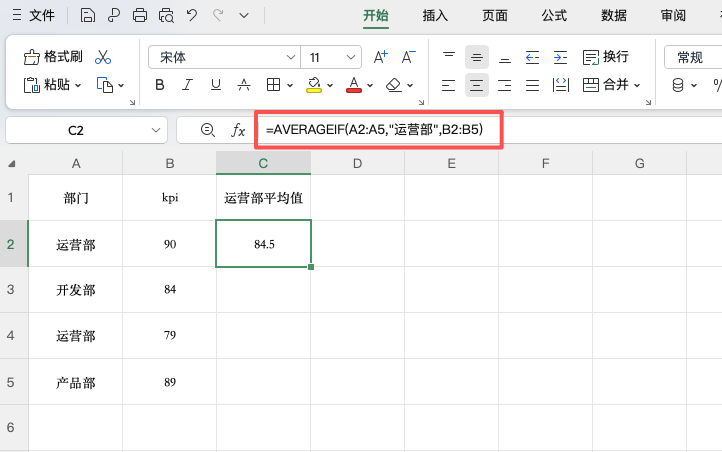Set Center horizontal alignment
The height and width of the screenshot is (452, 722).
(477, 85)
